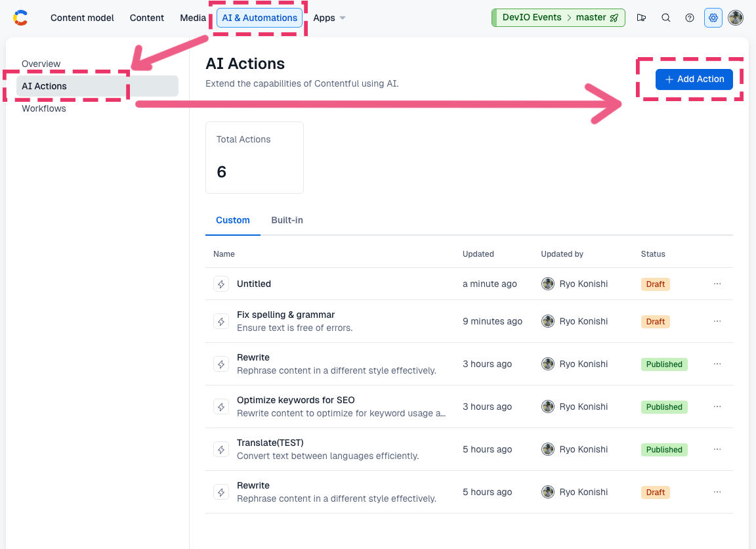The image size is (756, 549).
Task: Open the Rewrite action updated 5 hours ago
Action: (x=253, y=485)
